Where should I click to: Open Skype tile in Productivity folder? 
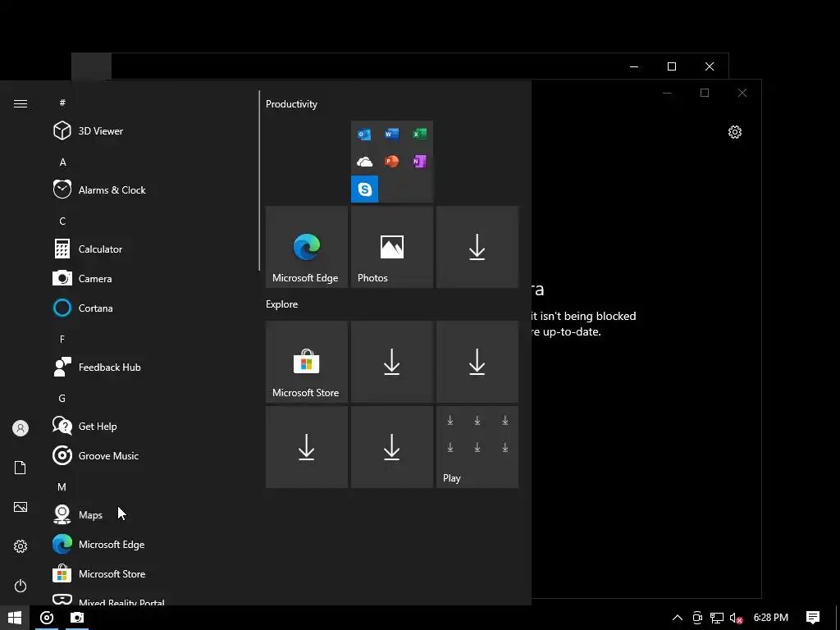click(x=364, y=189)
